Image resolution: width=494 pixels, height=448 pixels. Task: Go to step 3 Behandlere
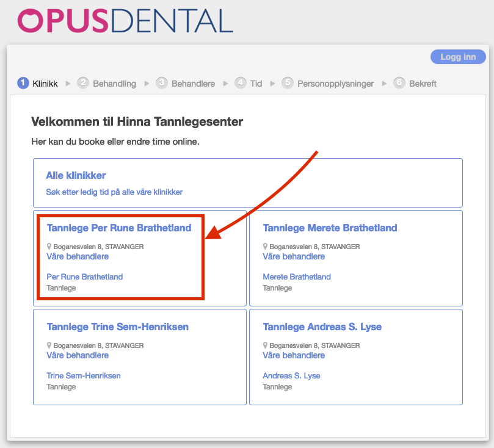[186, 84]
